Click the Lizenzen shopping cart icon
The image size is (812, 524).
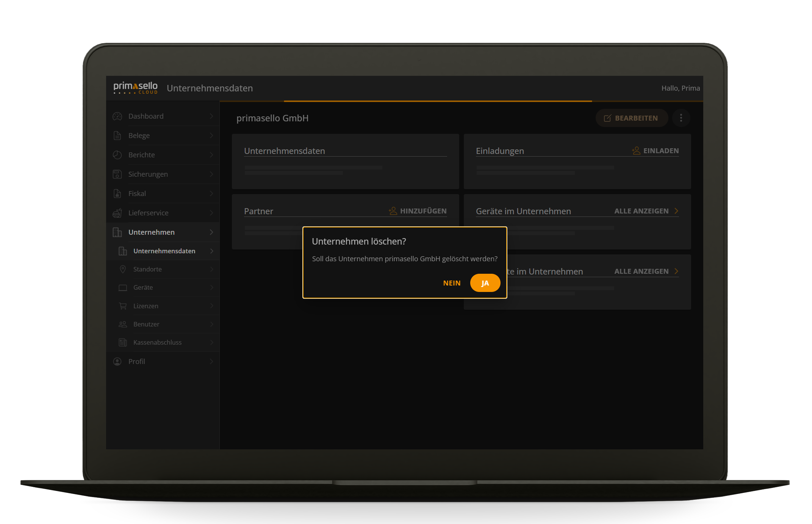[x=123, y=306]
